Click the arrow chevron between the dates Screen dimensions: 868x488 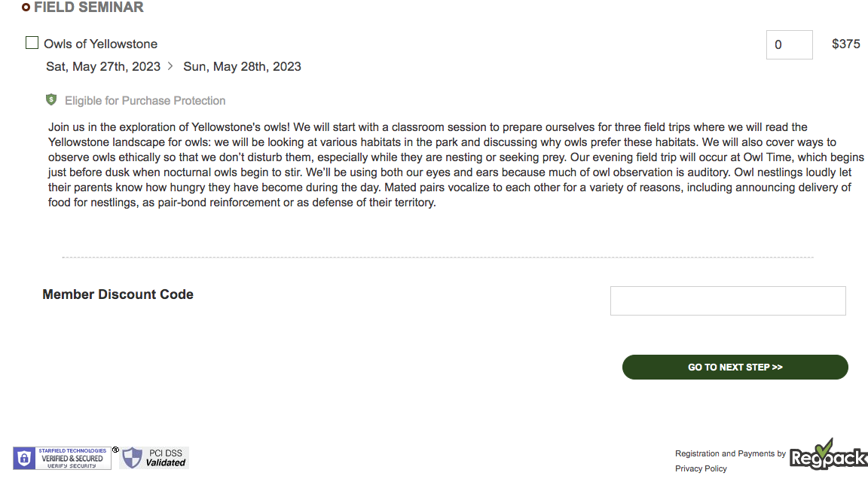click(170, 66)
